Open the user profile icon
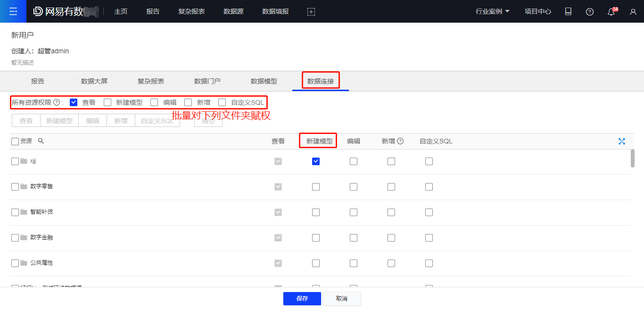This screenshot has width=644, height=310. [633, 12]
